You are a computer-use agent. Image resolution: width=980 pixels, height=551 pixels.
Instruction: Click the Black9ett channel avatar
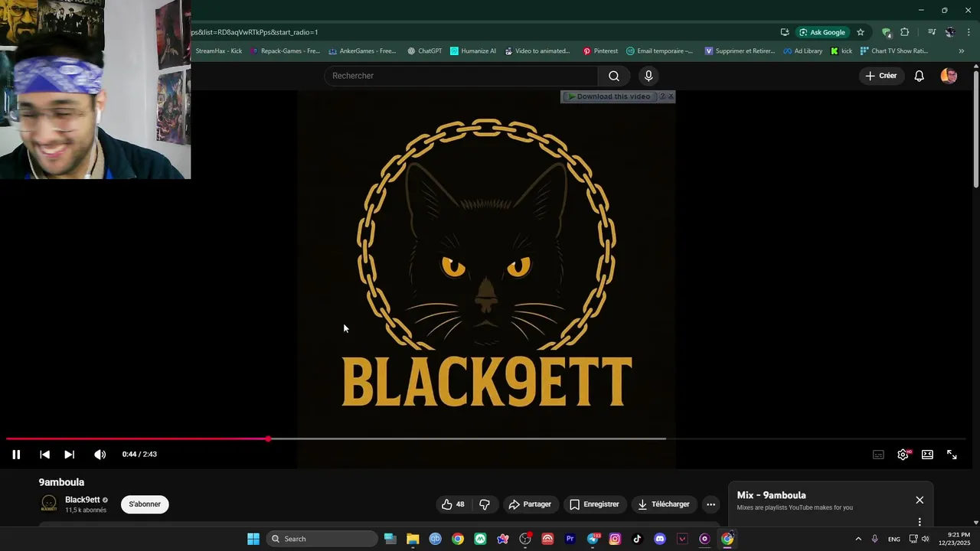[x=49, y=504]
